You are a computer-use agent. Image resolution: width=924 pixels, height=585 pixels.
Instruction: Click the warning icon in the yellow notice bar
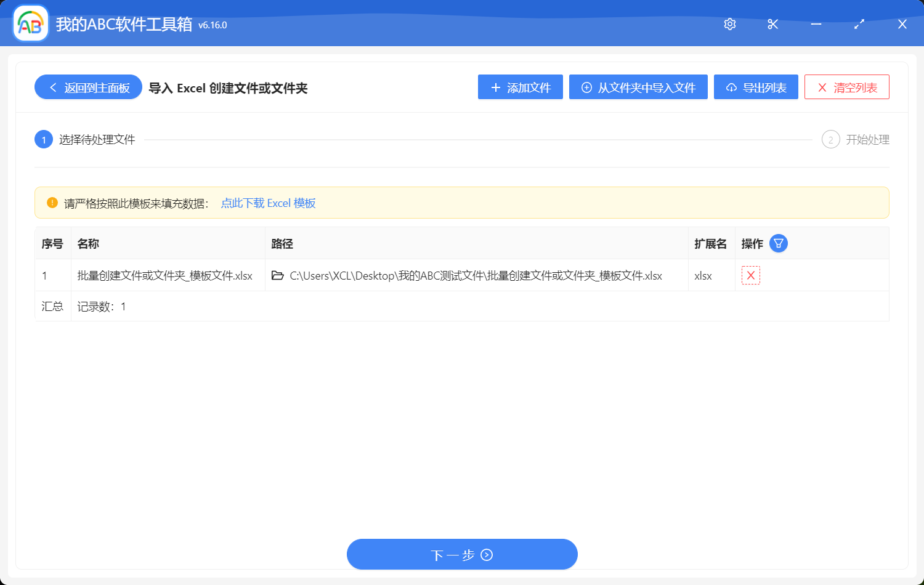52,202
